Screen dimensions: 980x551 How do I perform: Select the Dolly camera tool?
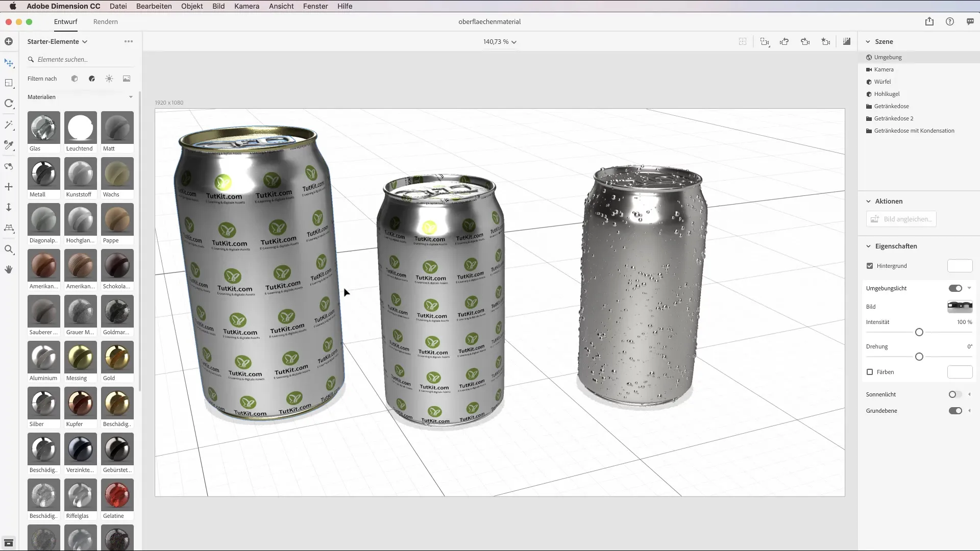[x=9, y=207]
